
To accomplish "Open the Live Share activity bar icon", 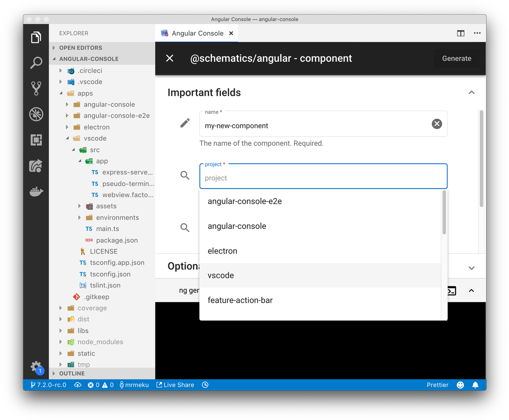I will coord(36,166).
